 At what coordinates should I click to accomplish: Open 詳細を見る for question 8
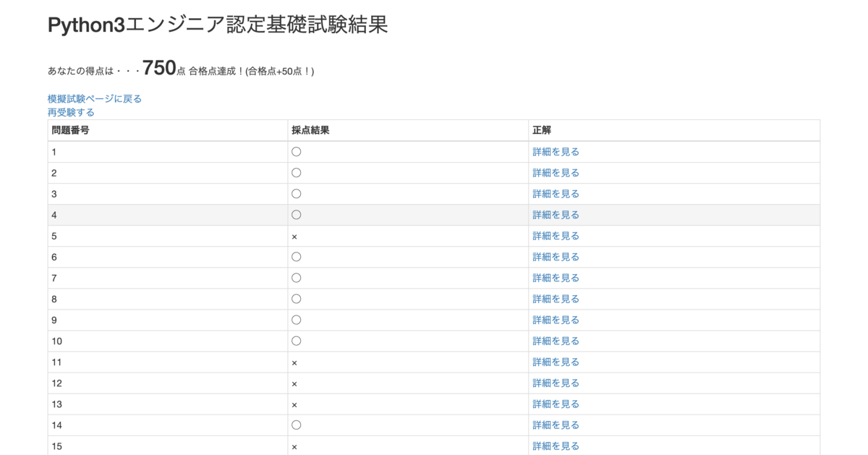(556, 299)
